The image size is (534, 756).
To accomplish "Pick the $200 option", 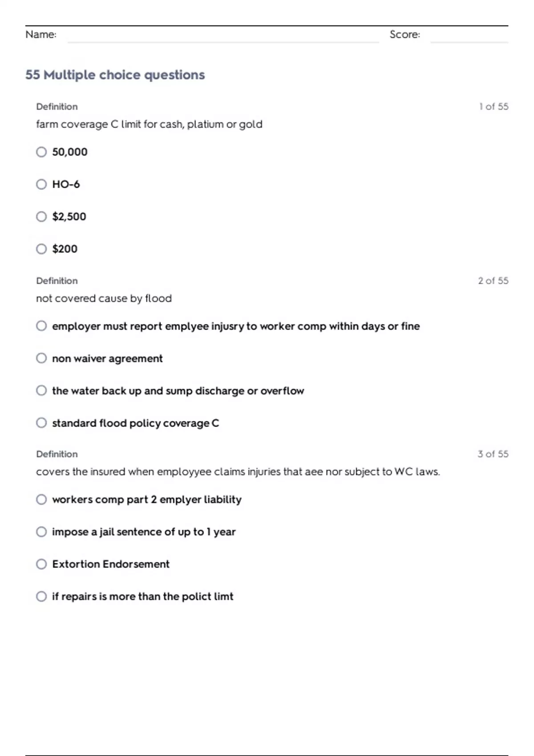I will coord(41,249).
